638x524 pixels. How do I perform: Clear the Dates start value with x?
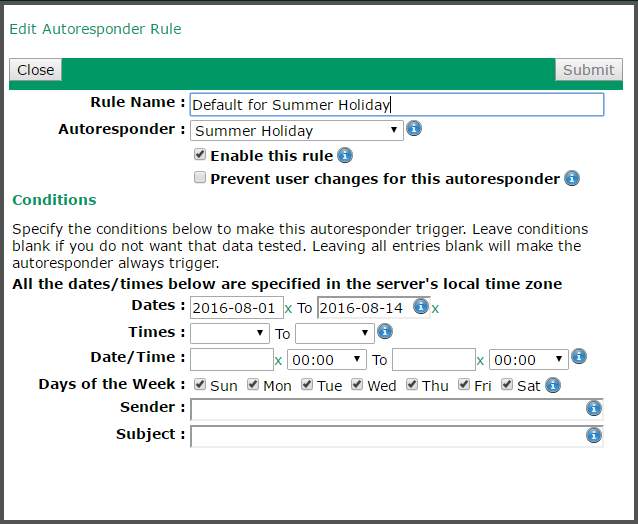(288, 309)
